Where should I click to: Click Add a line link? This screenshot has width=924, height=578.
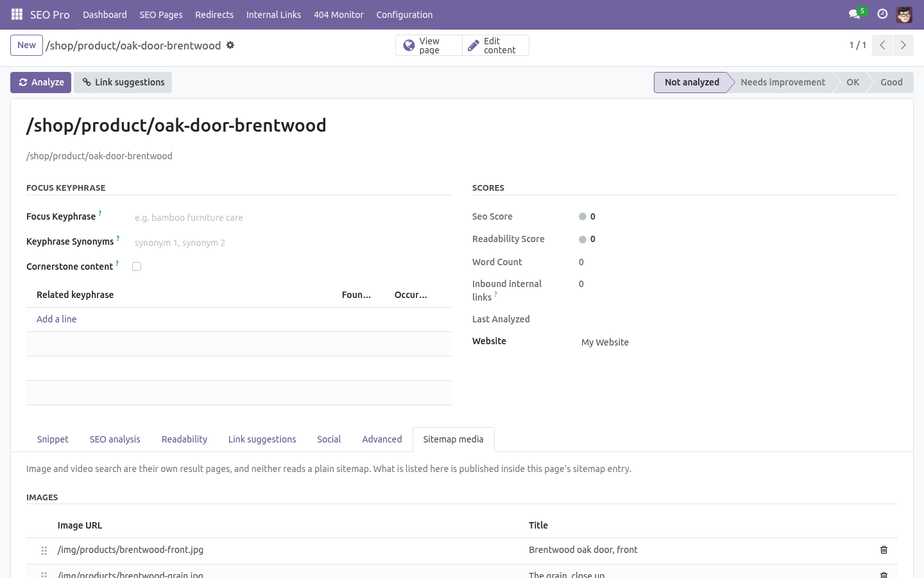[56, 319]
